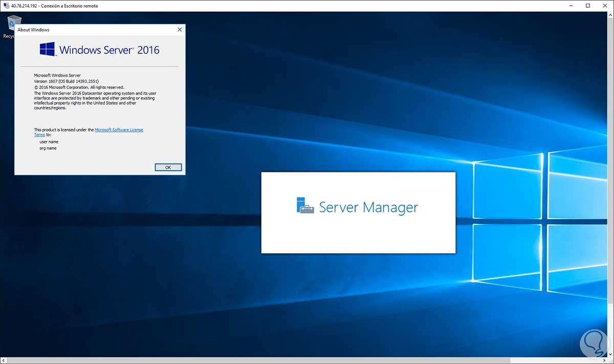Close the About Windows dialog

pos(180,30)
